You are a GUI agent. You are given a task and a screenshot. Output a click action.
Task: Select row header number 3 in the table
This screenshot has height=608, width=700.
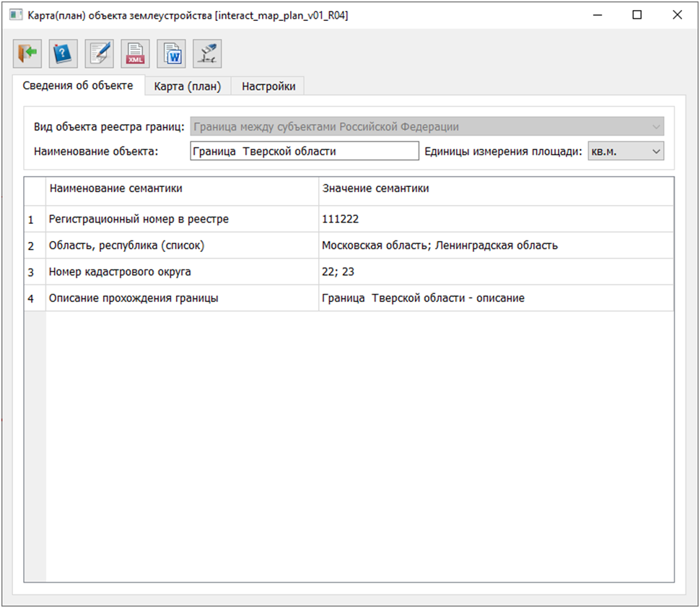(x=31, y=273)
